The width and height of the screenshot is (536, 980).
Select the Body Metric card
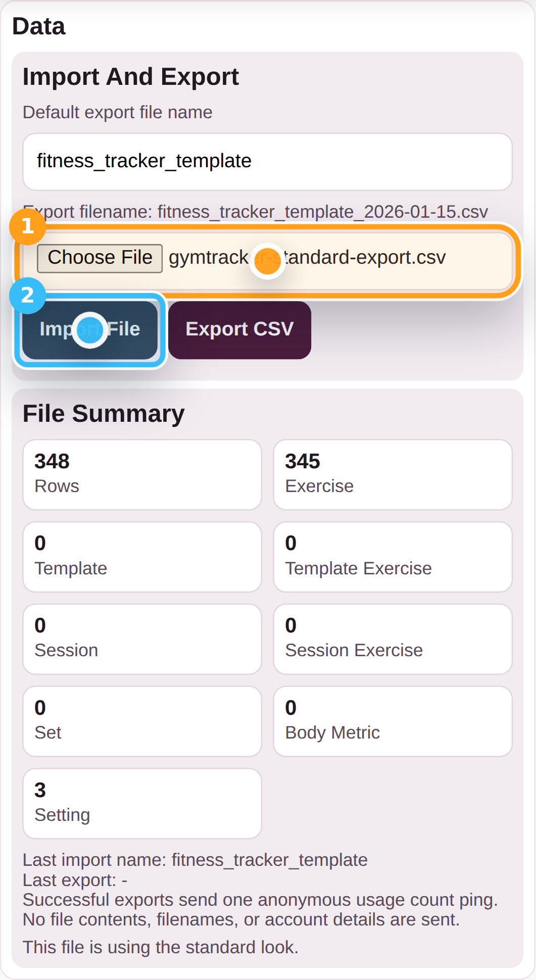click(x=393, y=721)
